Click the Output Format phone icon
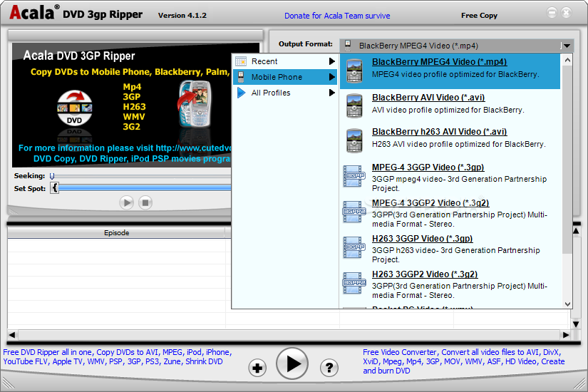Viewport: 588px width, 392px height. [x=348, y=46]
